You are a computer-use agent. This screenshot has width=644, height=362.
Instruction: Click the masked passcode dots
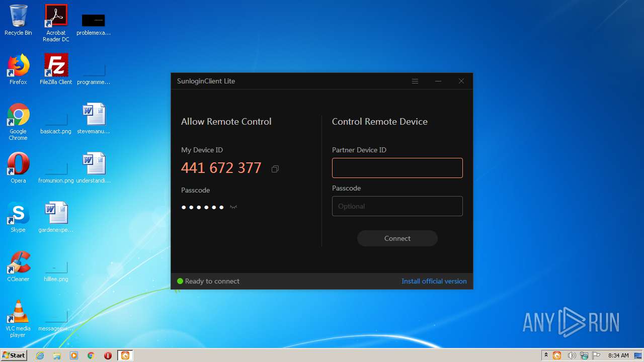pos(203,207)
